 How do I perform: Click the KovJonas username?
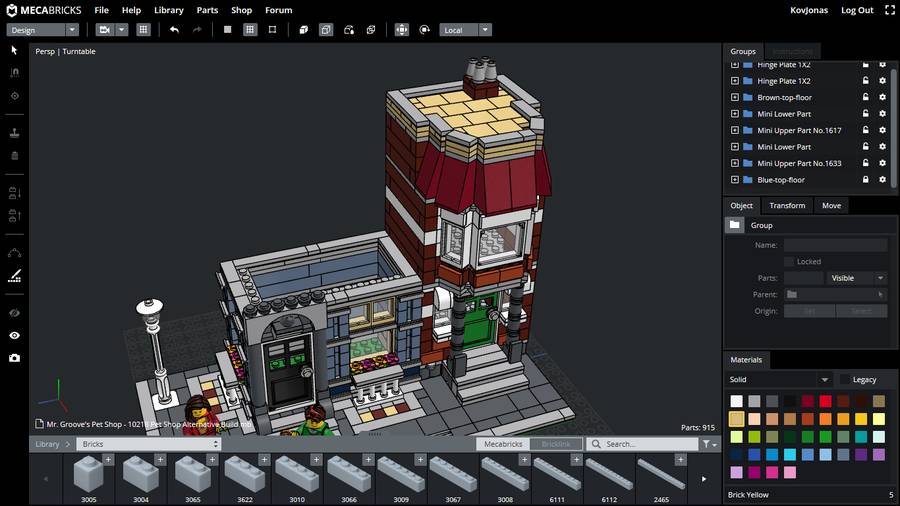pos(809,10)
